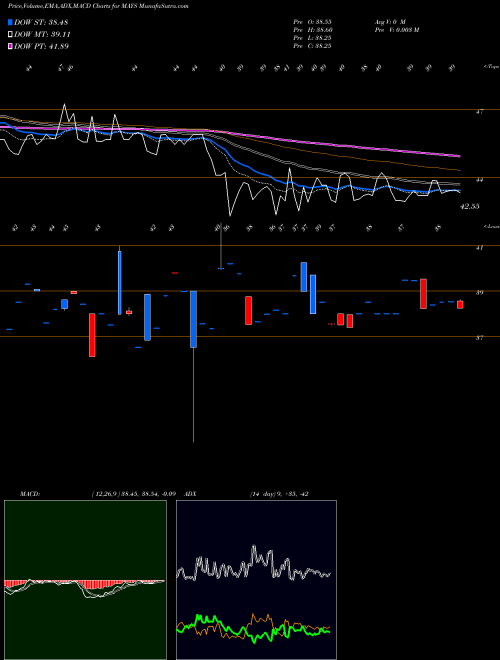The image size is (500, 660).
Task: Click the chart title mentioning MAYS MunafaSutra.com
Action: 98,6
